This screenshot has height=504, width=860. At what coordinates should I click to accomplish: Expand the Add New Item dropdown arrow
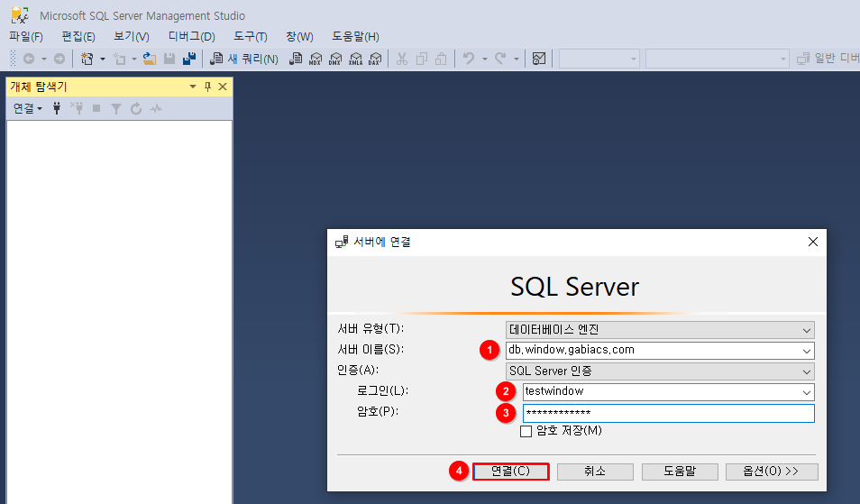(x=134, y=59)
